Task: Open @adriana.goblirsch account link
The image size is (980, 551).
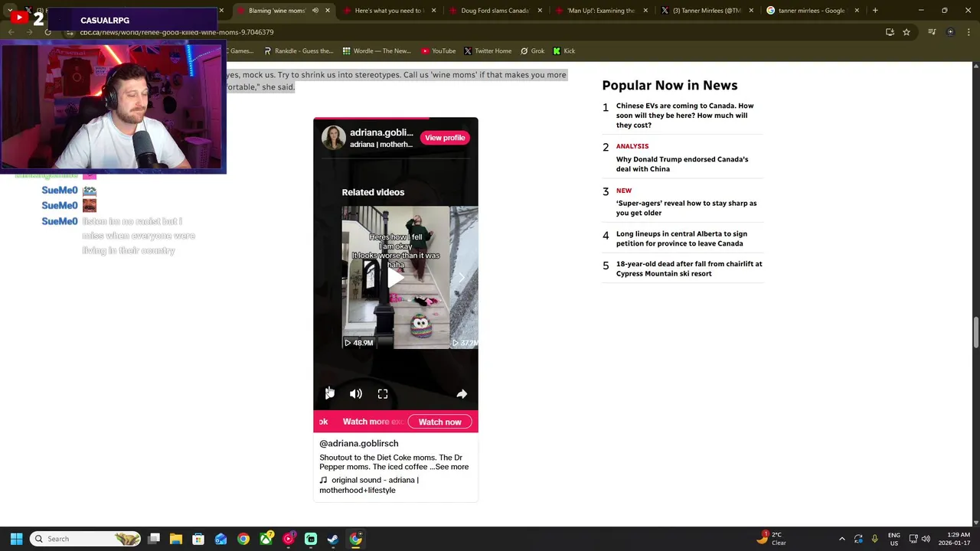Action: 358,443
